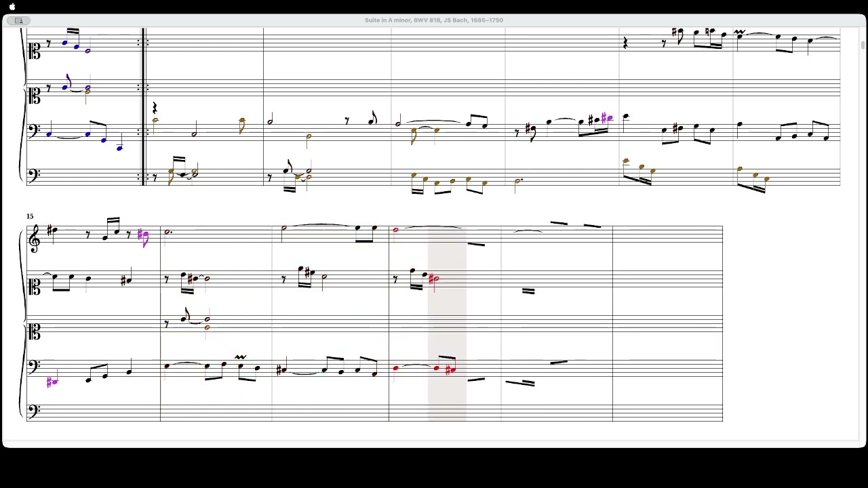This screenshot has width=868, height=488.
Task: Click the mordent ornament above the lower bass staff
Action: (240, 357)
